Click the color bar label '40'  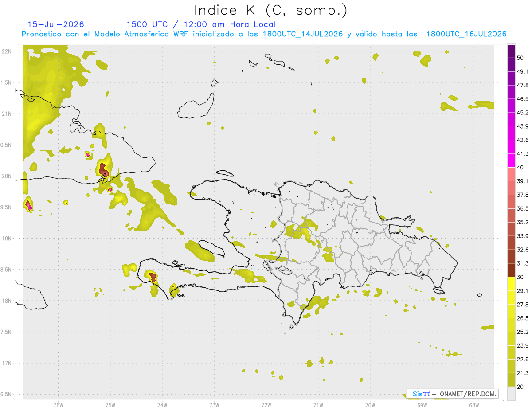[x=521, y=168]
